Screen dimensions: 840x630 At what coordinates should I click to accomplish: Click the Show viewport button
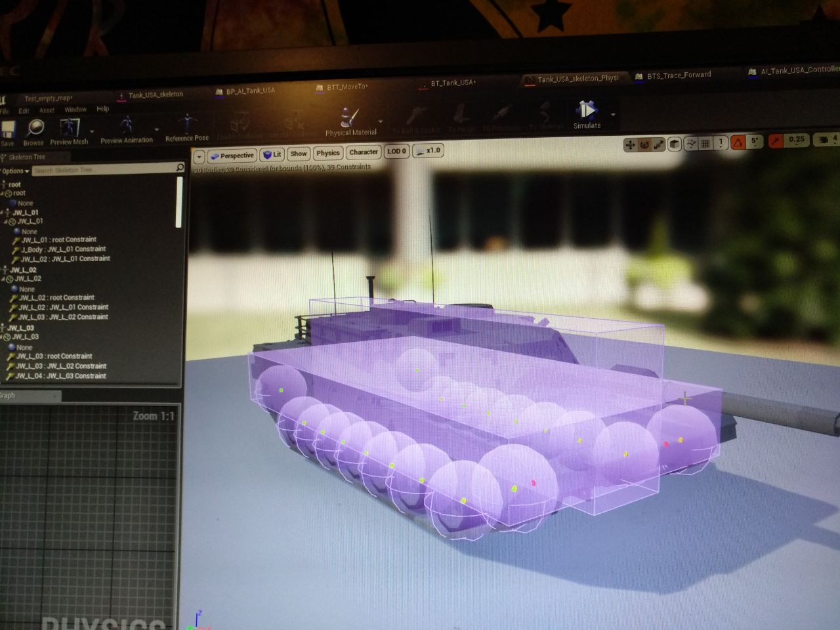click(299, 154)
